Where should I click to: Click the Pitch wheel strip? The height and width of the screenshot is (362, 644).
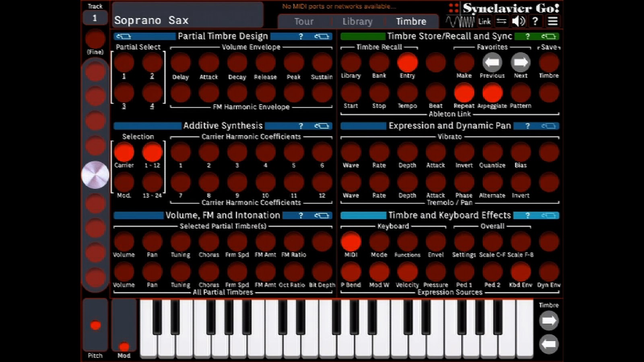(95, 325)
